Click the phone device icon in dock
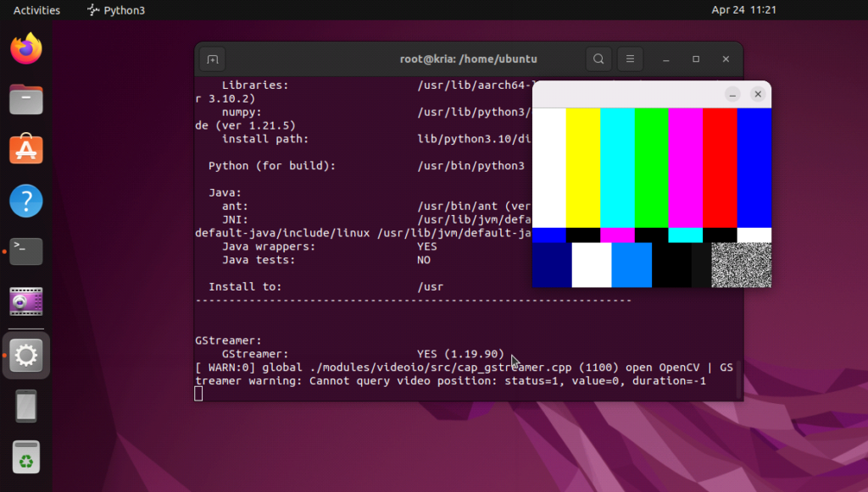 point(26,406)
